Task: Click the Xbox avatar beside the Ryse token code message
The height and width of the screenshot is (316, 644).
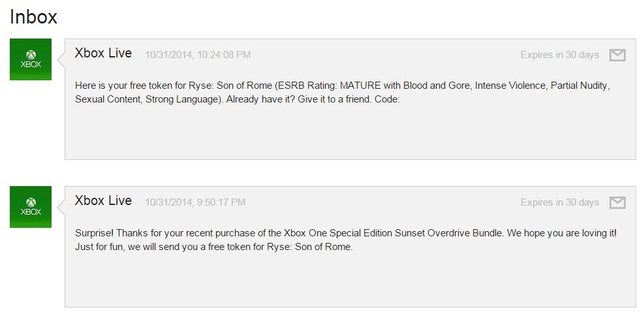Action: pos(31,59)
